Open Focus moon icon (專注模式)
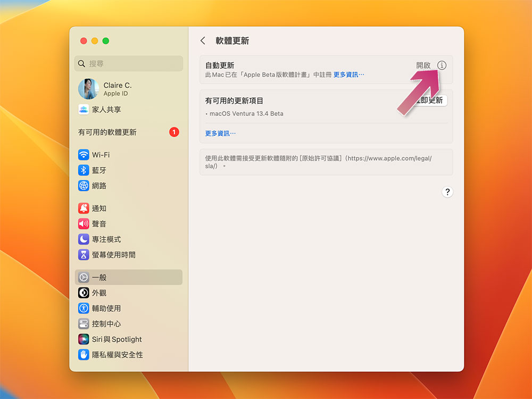Viewport: 532px width, 399px height. tap(84, 239)
